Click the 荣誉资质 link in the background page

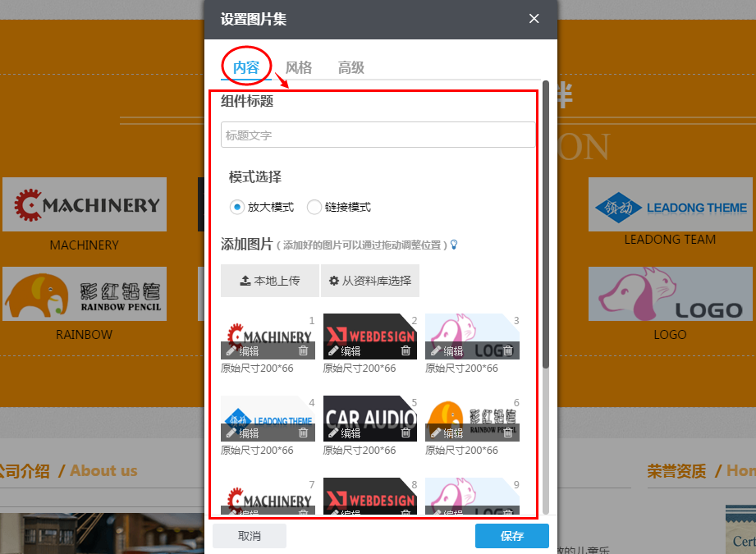676,470
